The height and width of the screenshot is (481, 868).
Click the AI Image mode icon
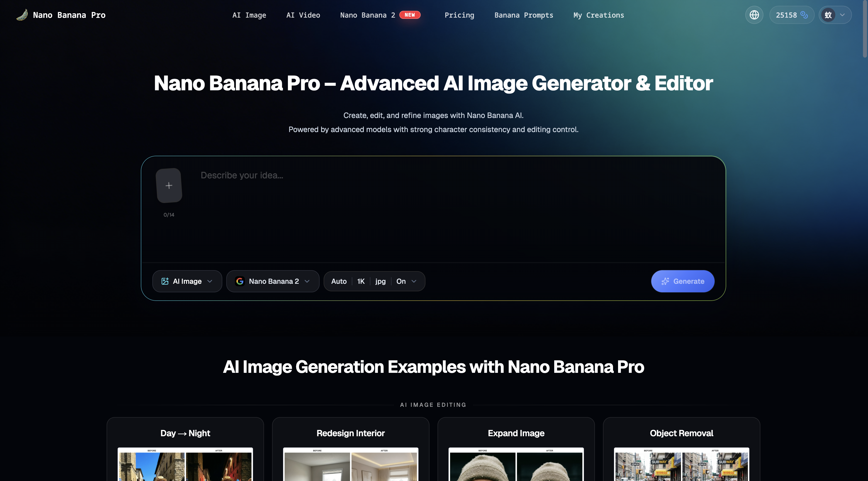(165, 281)
